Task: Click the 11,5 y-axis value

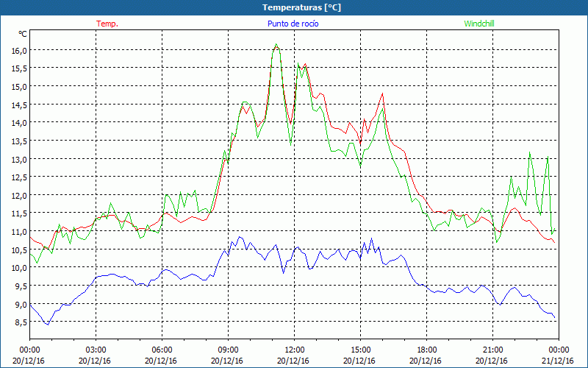Action: coord(19,213)
